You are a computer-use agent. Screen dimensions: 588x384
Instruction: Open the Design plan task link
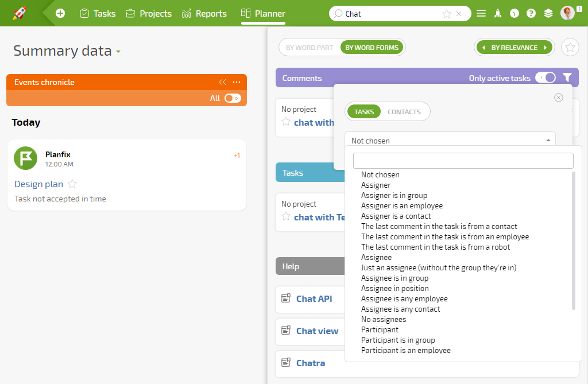pyautogui.click(x=38, y=184)
